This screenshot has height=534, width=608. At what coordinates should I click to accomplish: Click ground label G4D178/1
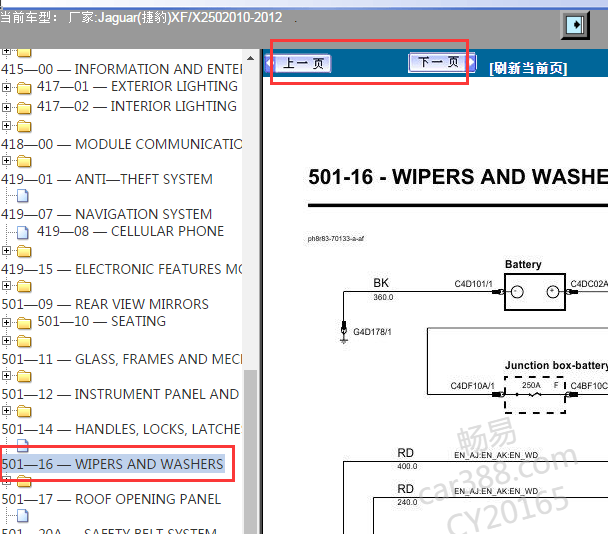click(372, 332)
